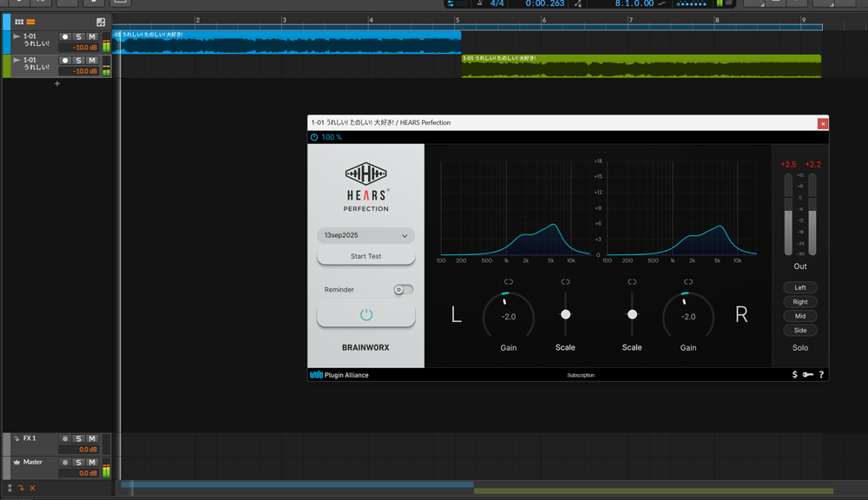868x500 pixels.
Task: Click the green track volume field showing -10.0 dB
Action: [79, 71]
